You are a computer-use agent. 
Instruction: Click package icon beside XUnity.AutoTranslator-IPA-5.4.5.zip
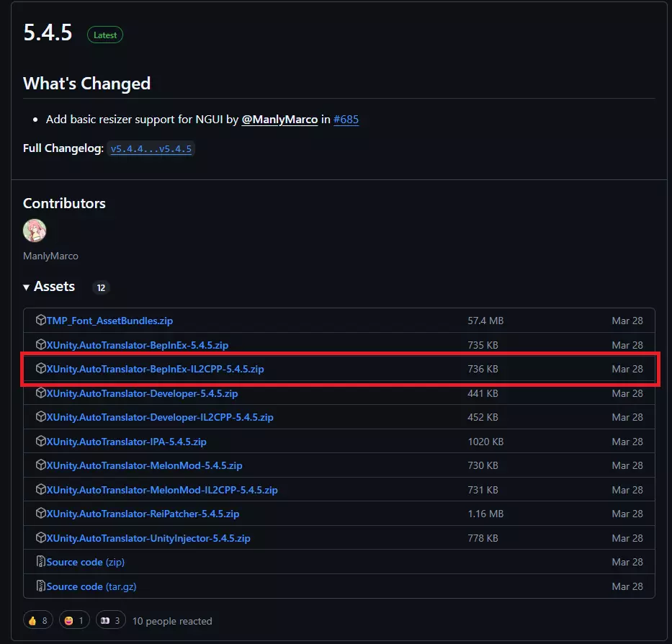pyautogui.click(x=41, y=442)
